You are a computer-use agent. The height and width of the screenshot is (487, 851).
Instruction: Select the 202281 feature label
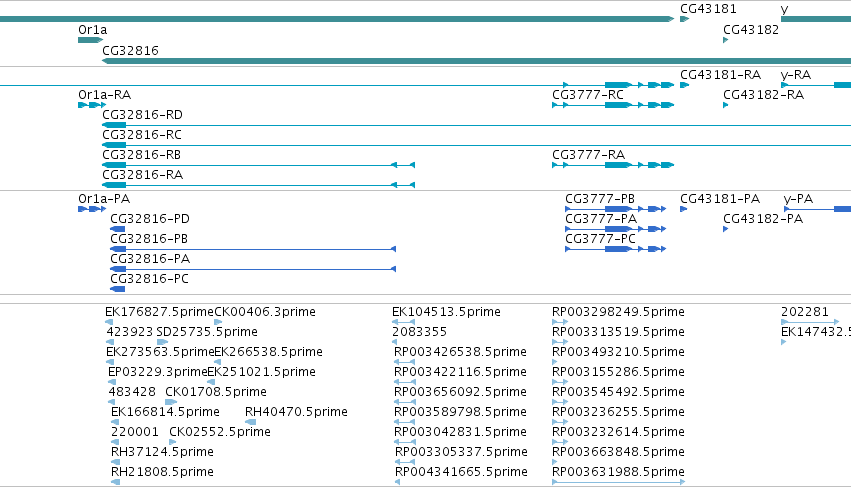pos(805,312)
